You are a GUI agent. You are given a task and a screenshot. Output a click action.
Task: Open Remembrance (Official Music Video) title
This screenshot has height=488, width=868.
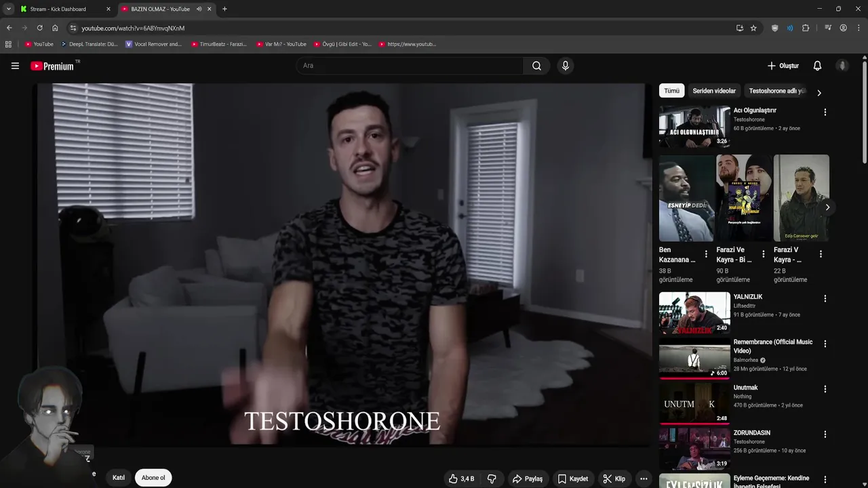coord(773,346)
